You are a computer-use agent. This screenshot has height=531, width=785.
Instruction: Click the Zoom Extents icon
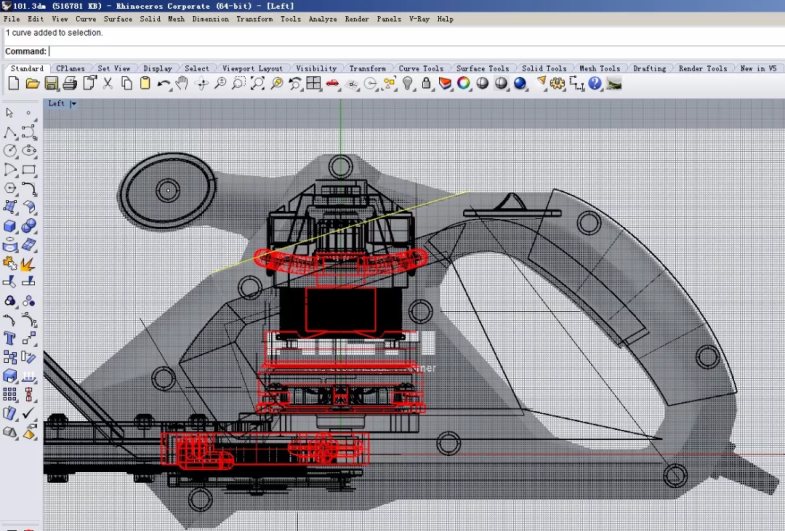coord(258,84)
